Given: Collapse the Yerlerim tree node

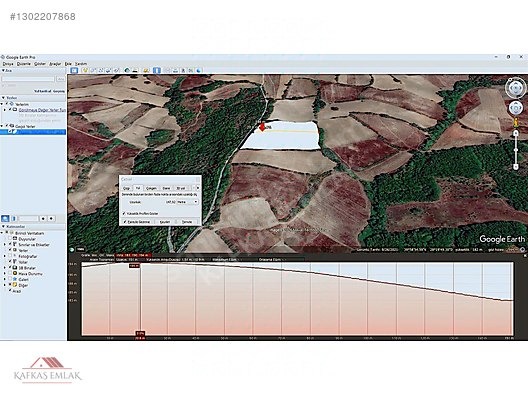Looking at the screenshot, I should (2, 104).
